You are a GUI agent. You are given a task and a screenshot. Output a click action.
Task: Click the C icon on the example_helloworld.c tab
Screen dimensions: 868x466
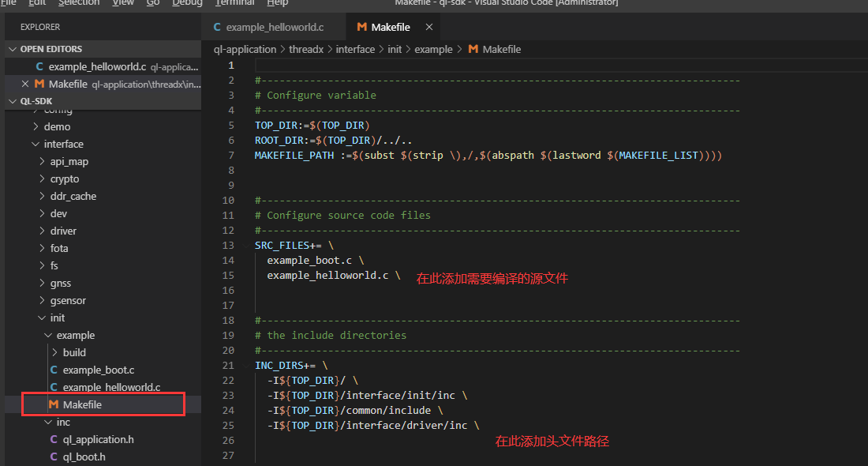(217, 27)
